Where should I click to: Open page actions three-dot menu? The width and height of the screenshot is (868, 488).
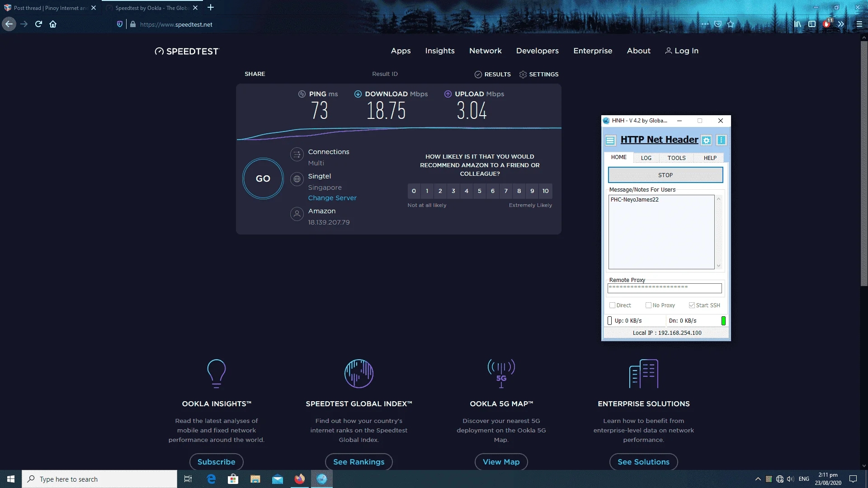pyautogui.click(x=705, y=24)
